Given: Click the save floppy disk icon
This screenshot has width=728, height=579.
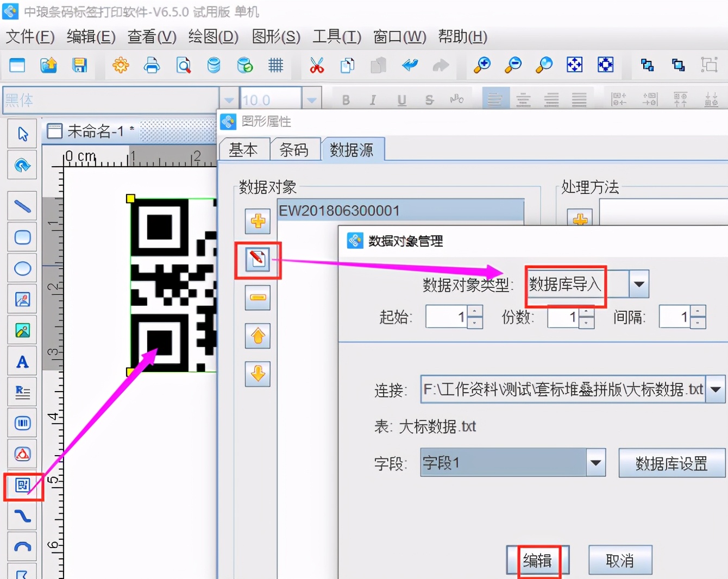Looking at the screenshot, I should (x=79, y=66).
